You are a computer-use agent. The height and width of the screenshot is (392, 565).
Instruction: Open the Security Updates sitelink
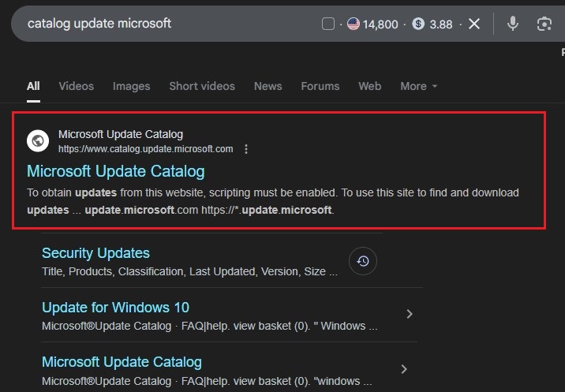pos(95,253)
